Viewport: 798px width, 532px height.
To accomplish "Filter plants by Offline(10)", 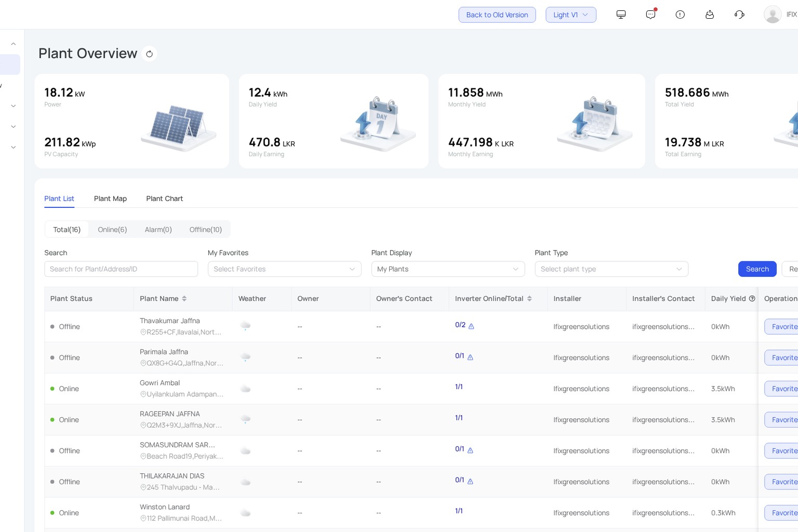I will point(206,230).
